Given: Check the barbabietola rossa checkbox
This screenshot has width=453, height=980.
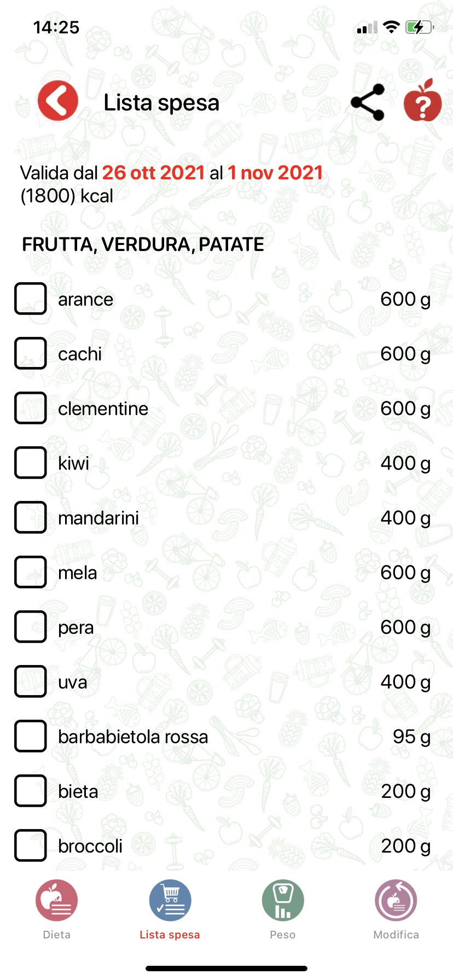Looking at the screenshot, I should [31, 736].
